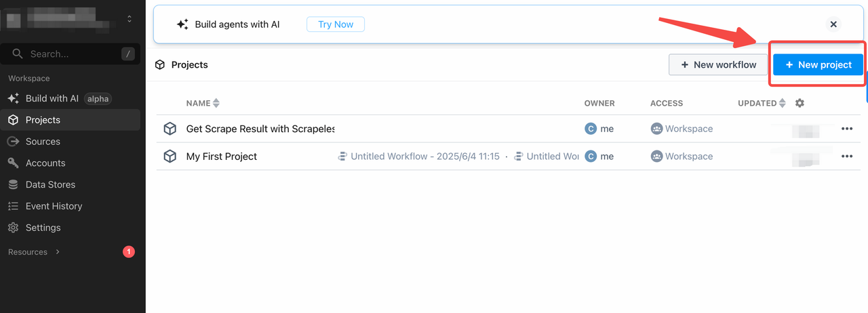
Task: Click the OWNER column header
Action: pyautogui.click(x=599, y=103)
